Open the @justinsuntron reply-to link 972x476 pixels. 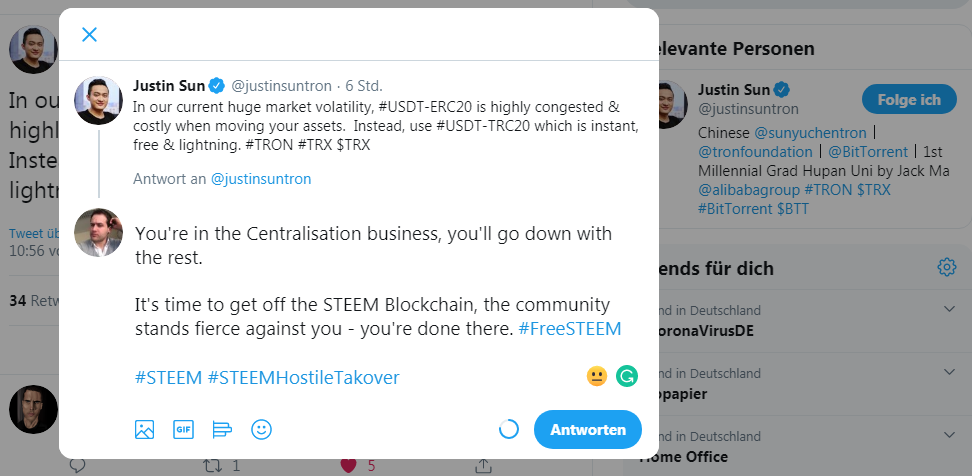pos(261,179)
